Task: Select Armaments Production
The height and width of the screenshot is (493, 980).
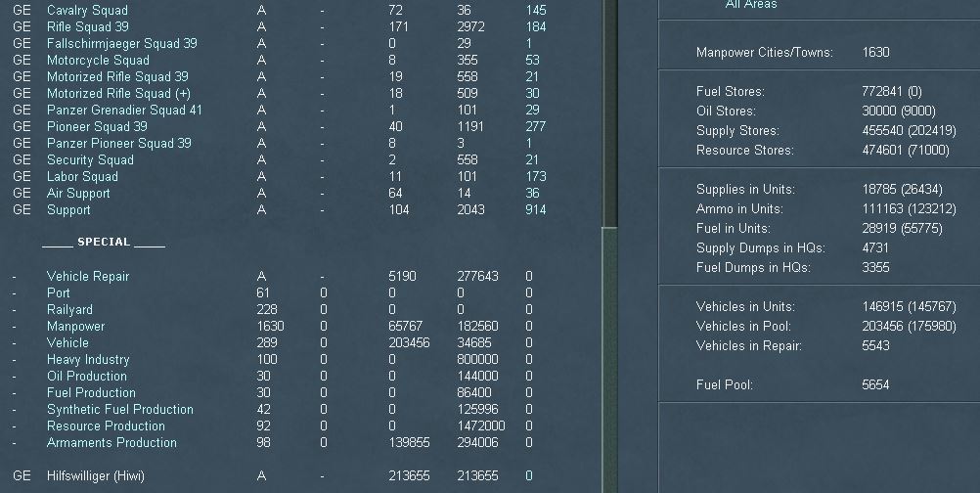Action: tap(111, 442)
